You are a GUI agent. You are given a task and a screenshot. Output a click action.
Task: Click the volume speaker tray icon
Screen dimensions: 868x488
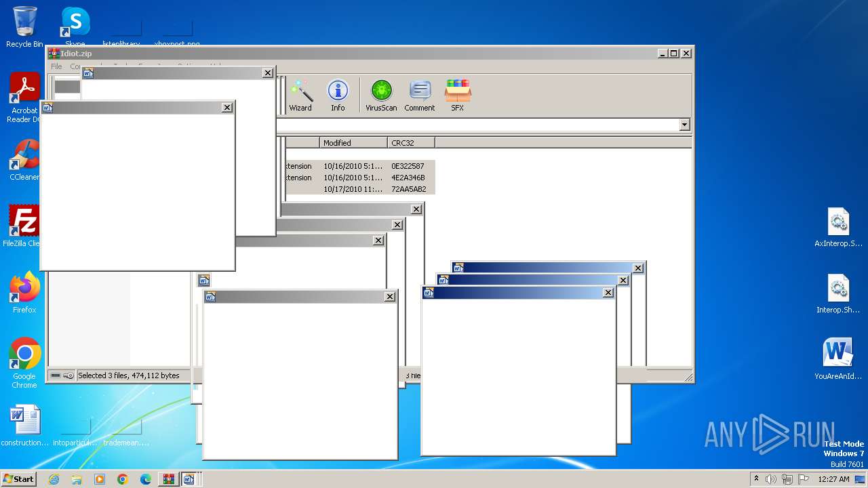771,479
